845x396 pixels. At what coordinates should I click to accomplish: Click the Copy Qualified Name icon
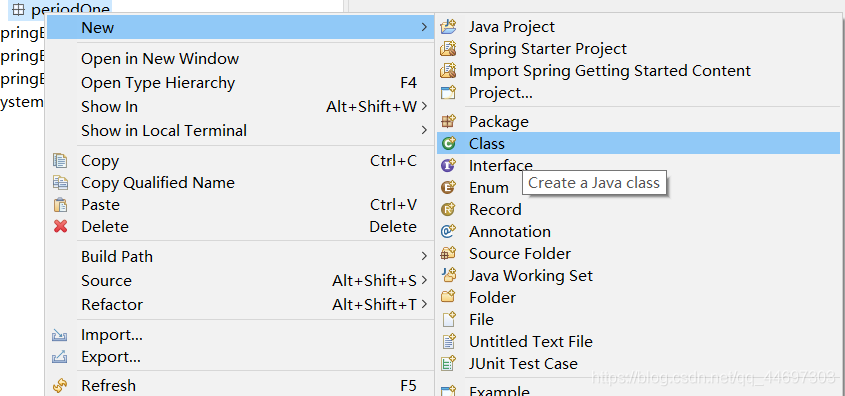(x=60, y=183)
